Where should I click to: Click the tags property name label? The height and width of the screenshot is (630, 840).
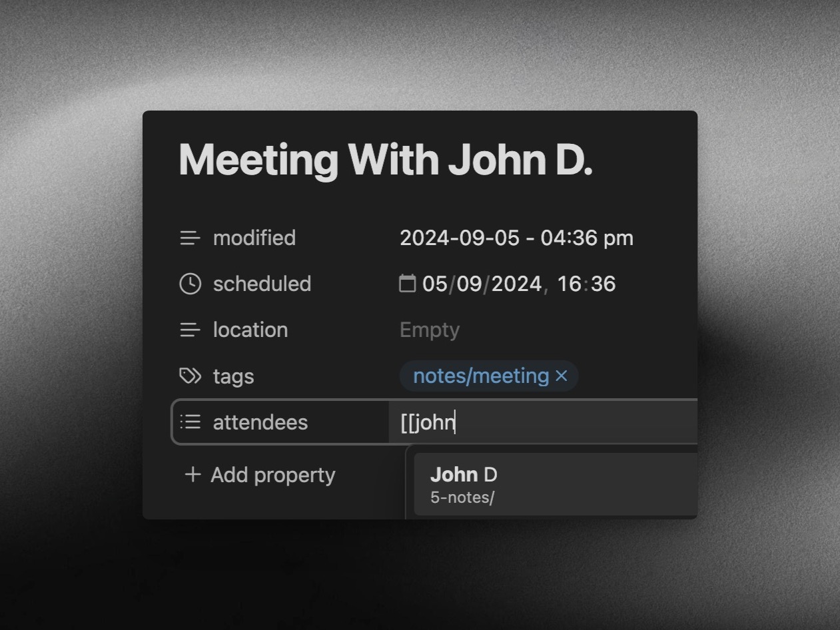click(x=233, y=376)
